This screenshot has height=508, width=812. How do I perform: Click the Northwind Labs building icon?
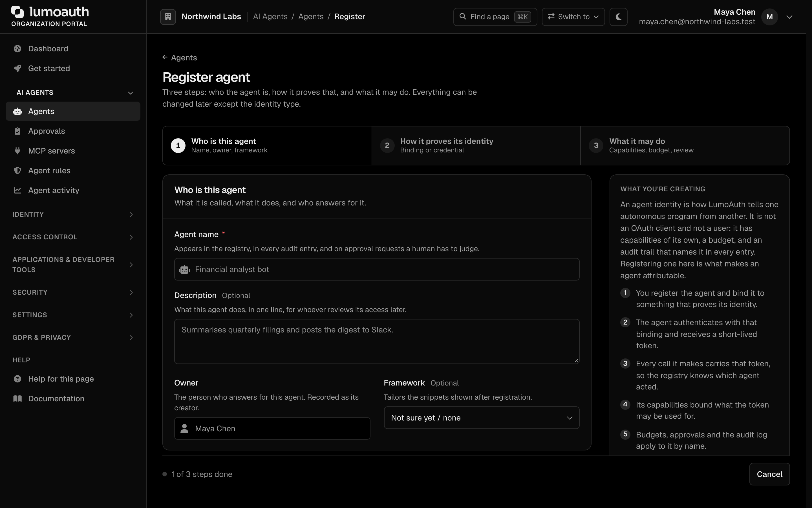(168, 16)
